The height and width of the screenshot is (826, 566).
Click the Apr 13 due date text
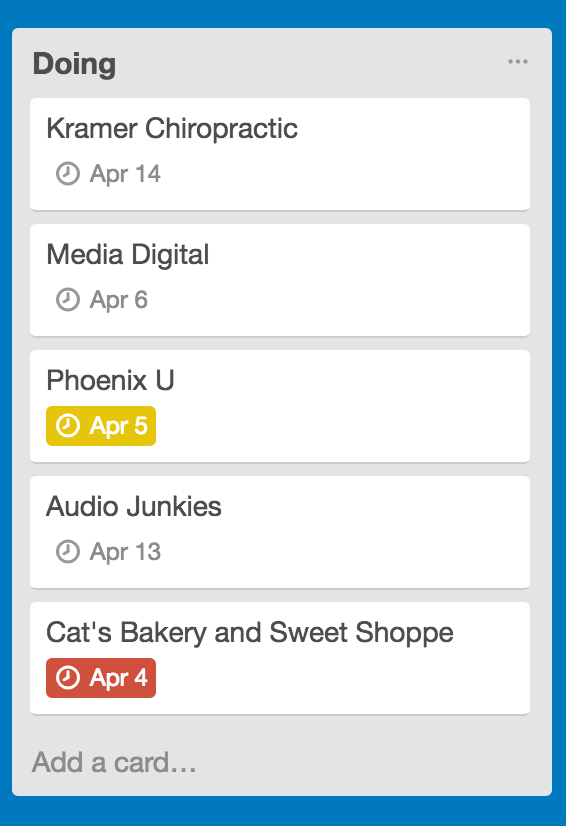(125, 552)
